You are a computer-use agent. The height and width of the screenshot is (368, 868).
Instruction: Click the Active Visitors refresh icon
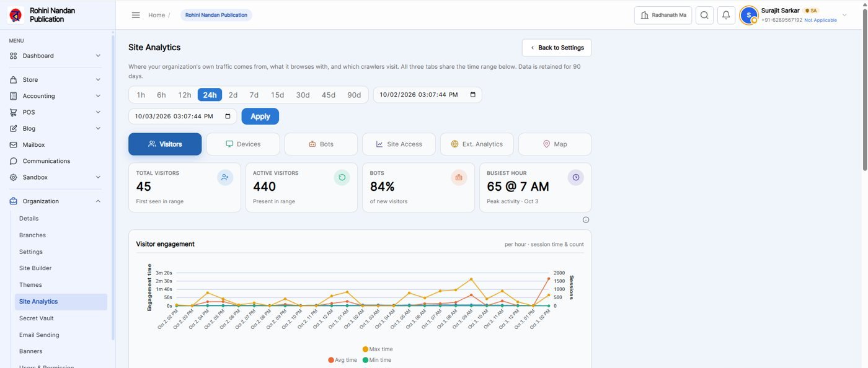[x=342, y=177]
